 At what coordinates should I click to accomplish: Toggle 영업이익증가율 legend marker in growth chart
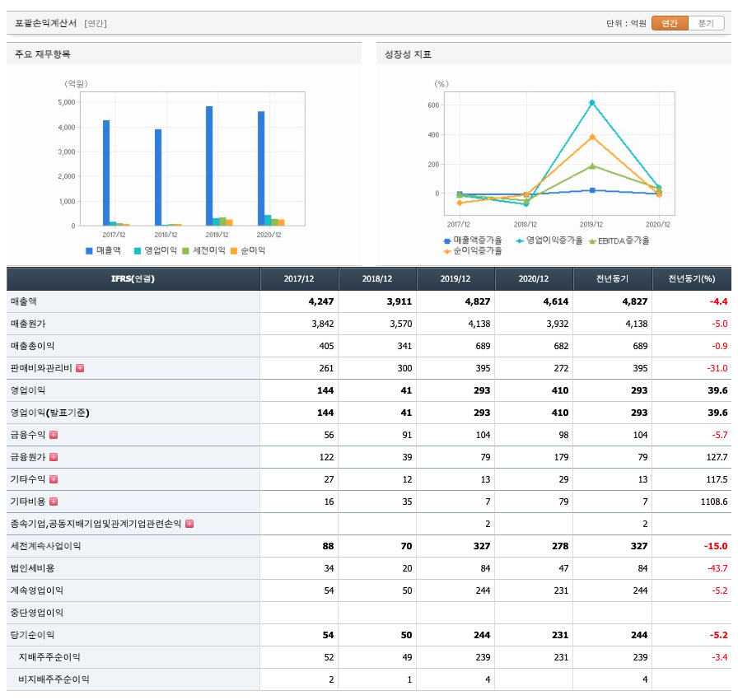pos(520,240)
